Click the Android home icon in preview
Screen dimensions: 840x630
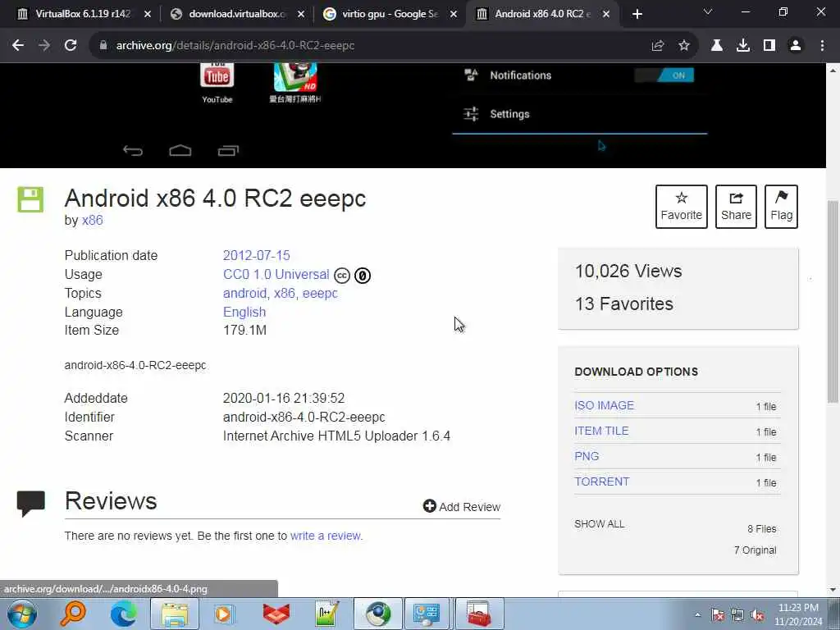click(180, 151)
